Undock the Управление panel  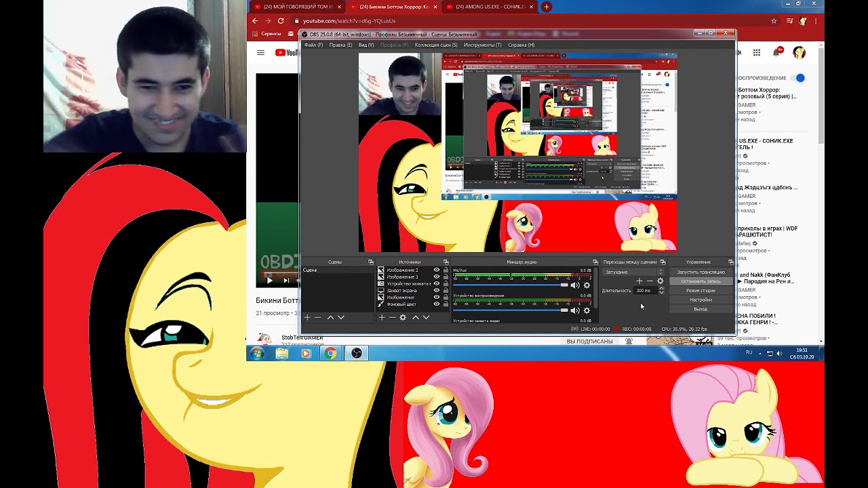731,262
